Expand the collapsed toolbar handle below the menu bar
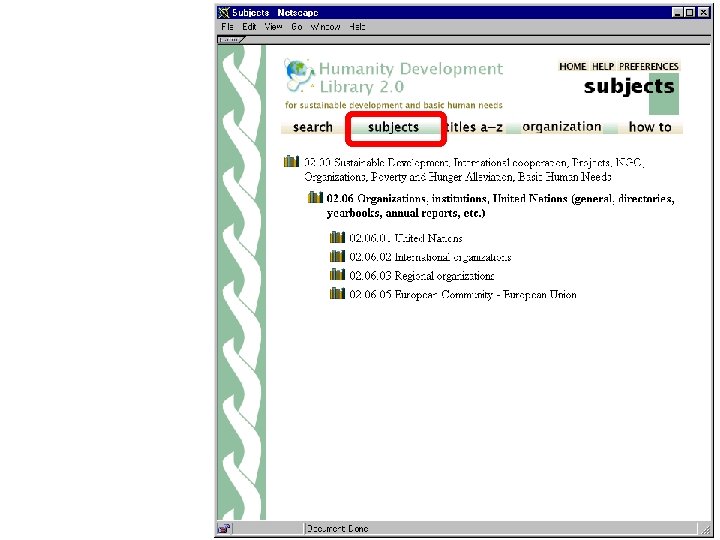The image size is (720, 540). [x=231, y=40]
